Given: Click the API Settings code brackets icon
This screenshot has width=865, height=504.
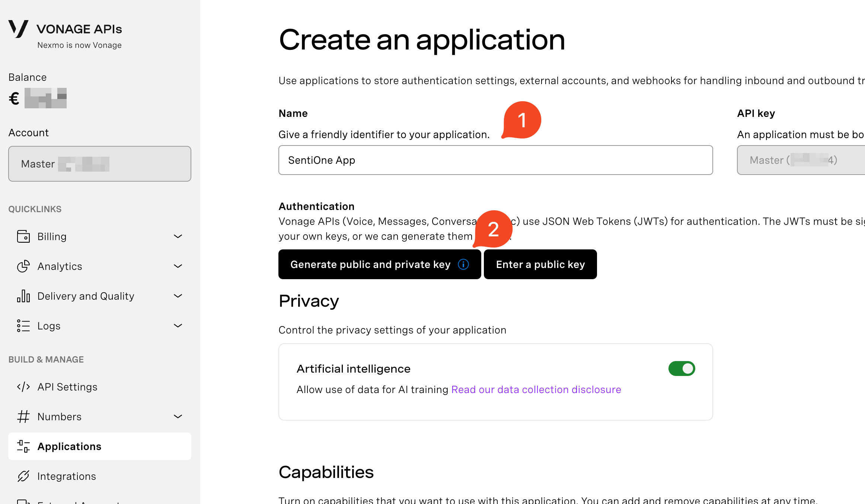Looking at the screenshot, I should 23,387.
